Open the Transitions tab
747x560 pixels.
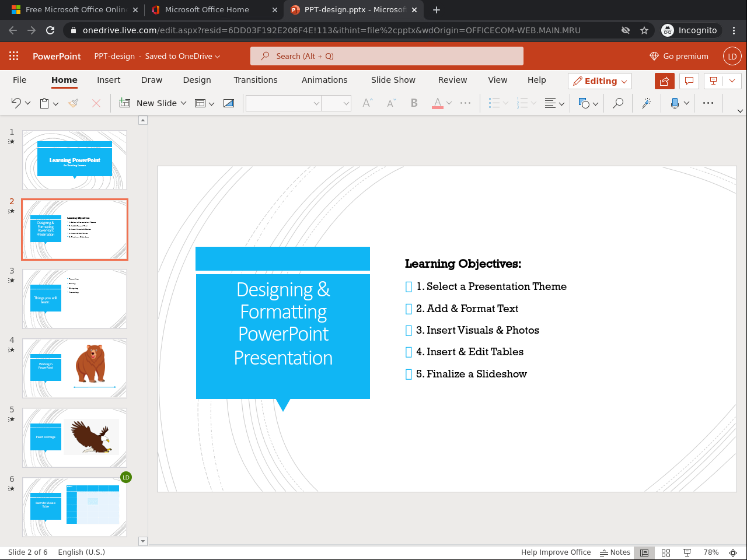(256, 80)
